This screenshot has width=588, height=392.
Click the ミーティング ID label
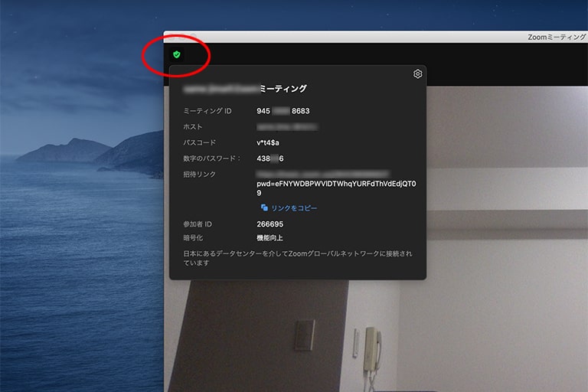[207, 111]
